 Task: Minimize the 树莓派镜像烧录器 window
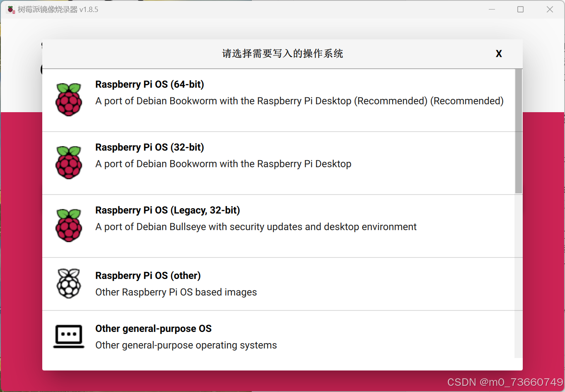492,9
